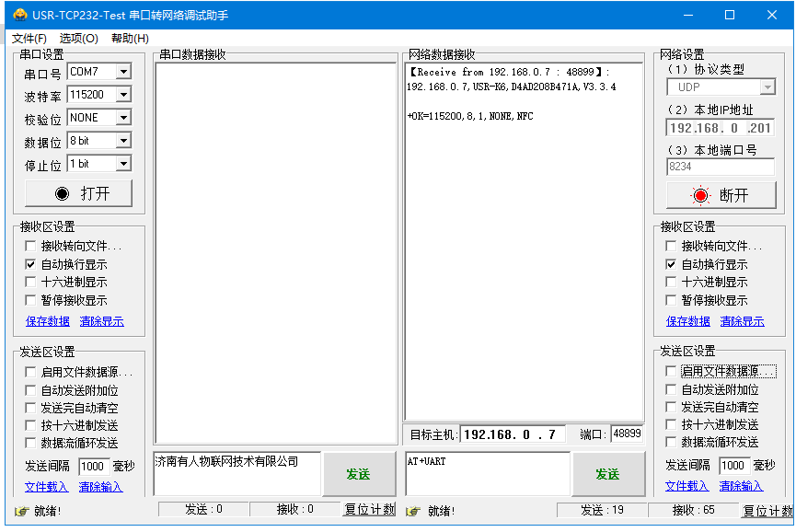Open the 帮助(H) menu
The image size is (796, 532).
coord(130,38)
